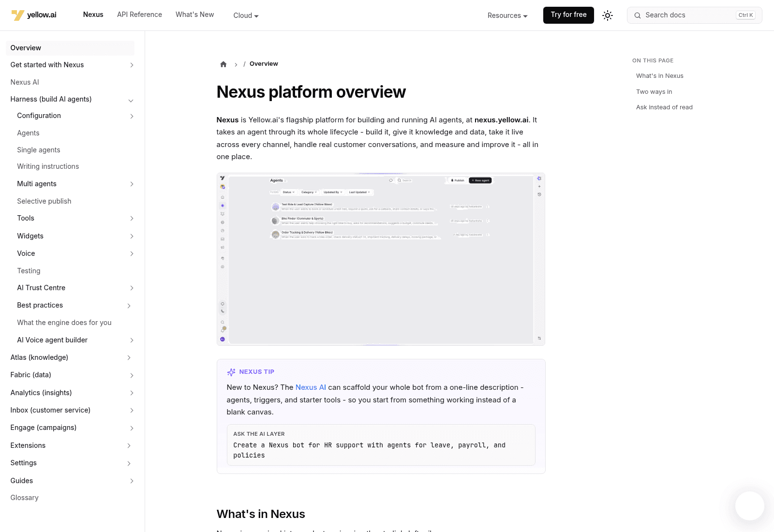Click the Atlas (knowledge) sidebar label
Screen dimensions: 774x532
click(39, 357)
